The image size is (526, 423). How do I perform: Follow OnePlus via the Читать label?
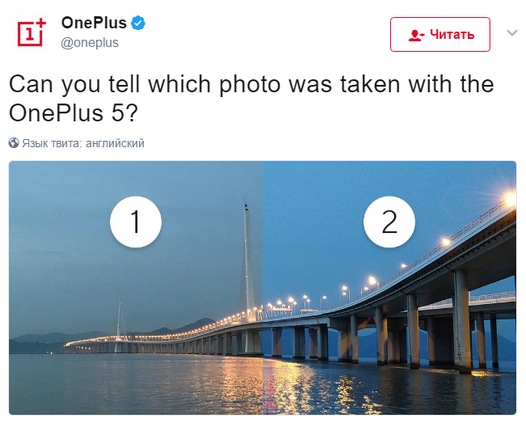point(452,34)
